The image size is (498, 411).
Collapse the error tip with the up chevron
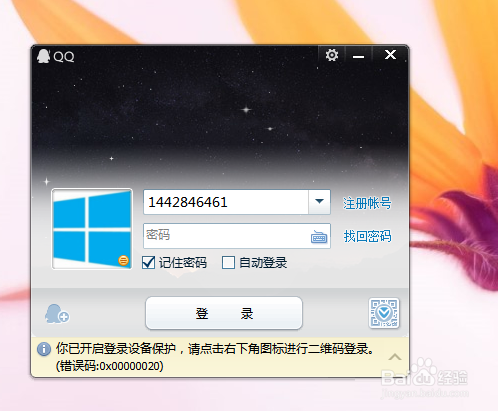395,357
